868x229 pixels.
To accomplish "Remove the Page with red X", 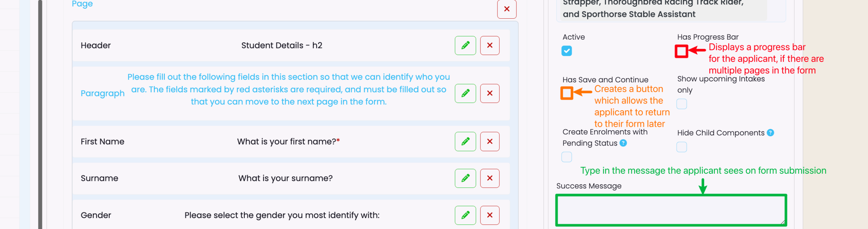I will tap(507, 9).
